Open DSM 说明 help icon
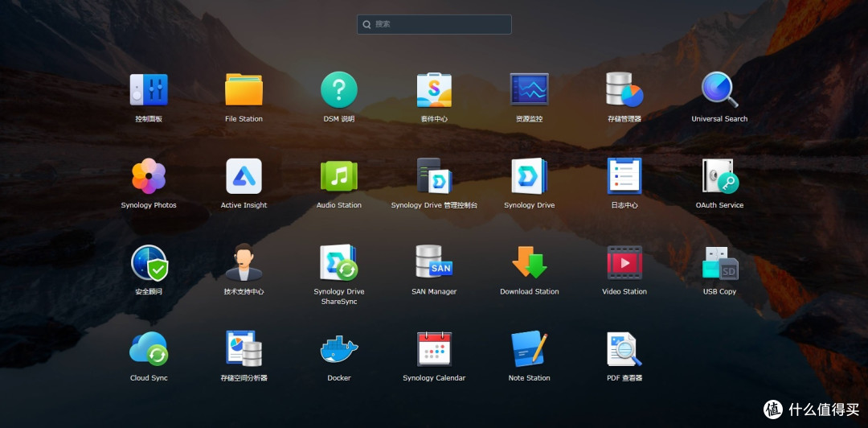This screenshot has height=428, width=868. click(x=338, y=90)
